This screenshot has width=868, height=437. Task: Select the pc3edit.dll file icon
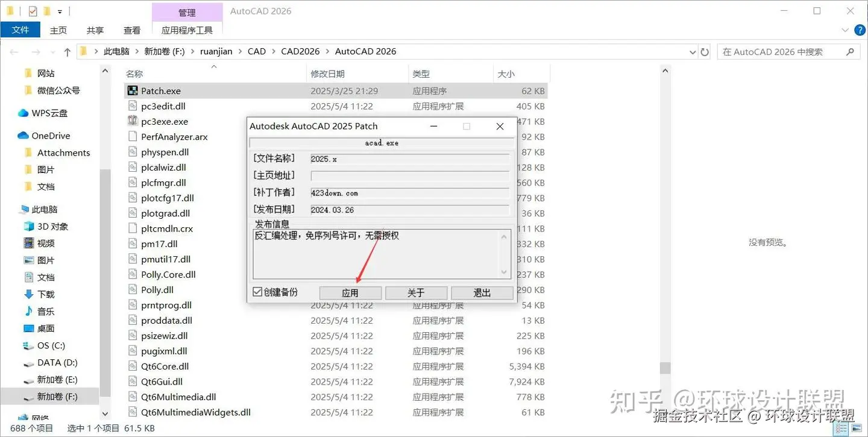tap(133, 106)
